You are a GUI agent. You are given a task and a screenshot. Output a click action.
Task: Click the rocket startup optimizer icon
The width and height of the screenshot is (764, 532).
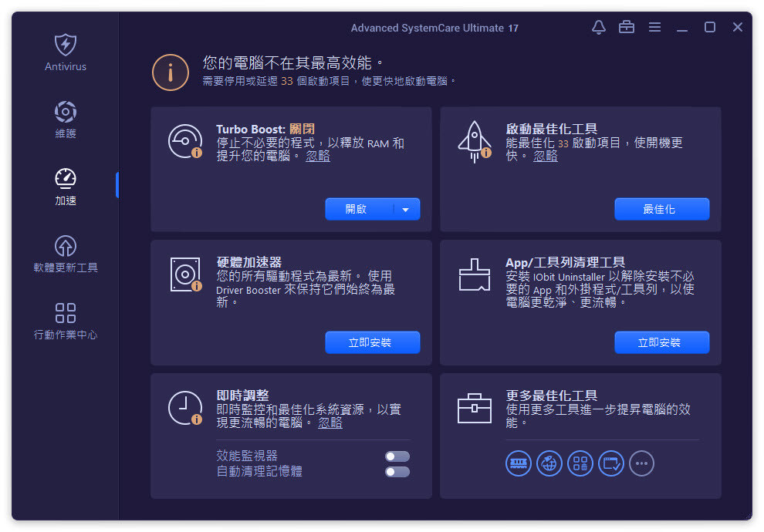475,142
